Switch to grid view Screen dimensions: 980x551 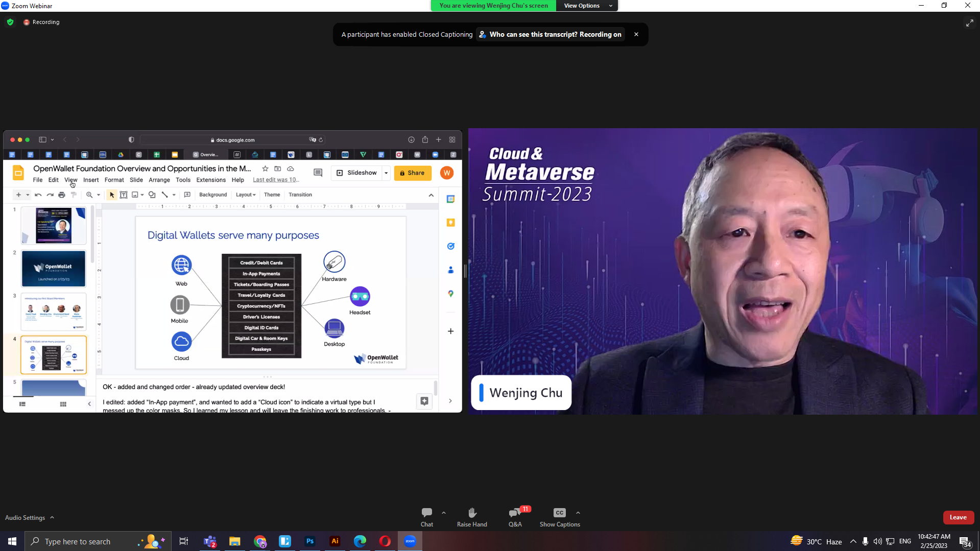click(x=63, y=404)
